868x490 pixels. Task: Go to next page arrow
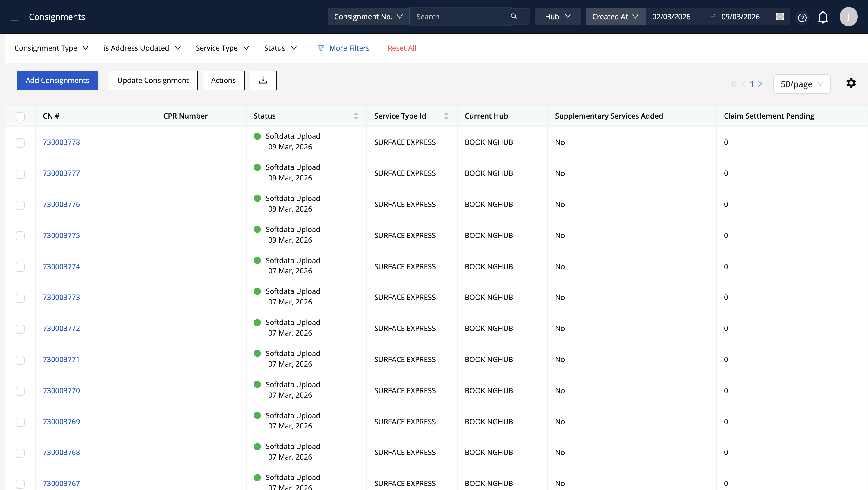coord(760,84)
